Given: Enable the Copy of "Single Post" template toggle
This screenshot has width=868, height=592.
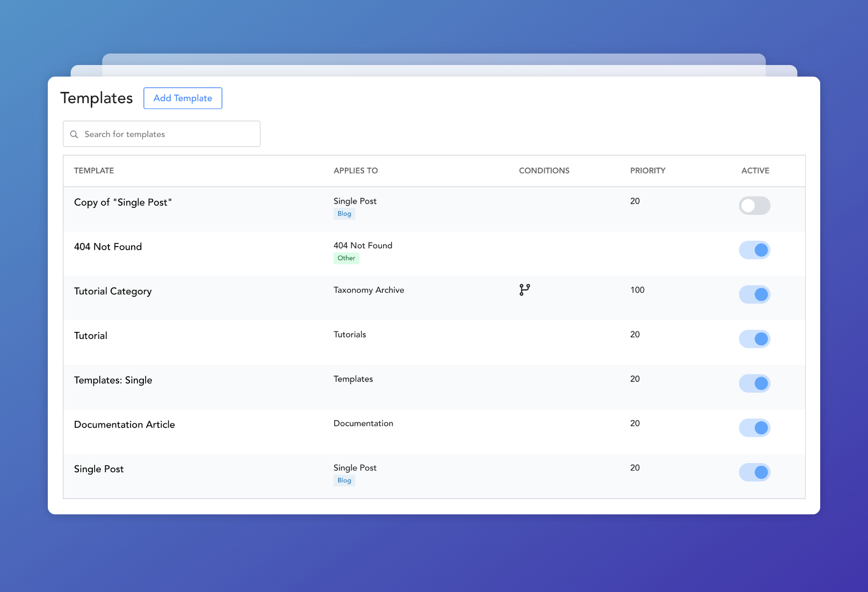Looking at the screenshot, I should tap(754, 206).
